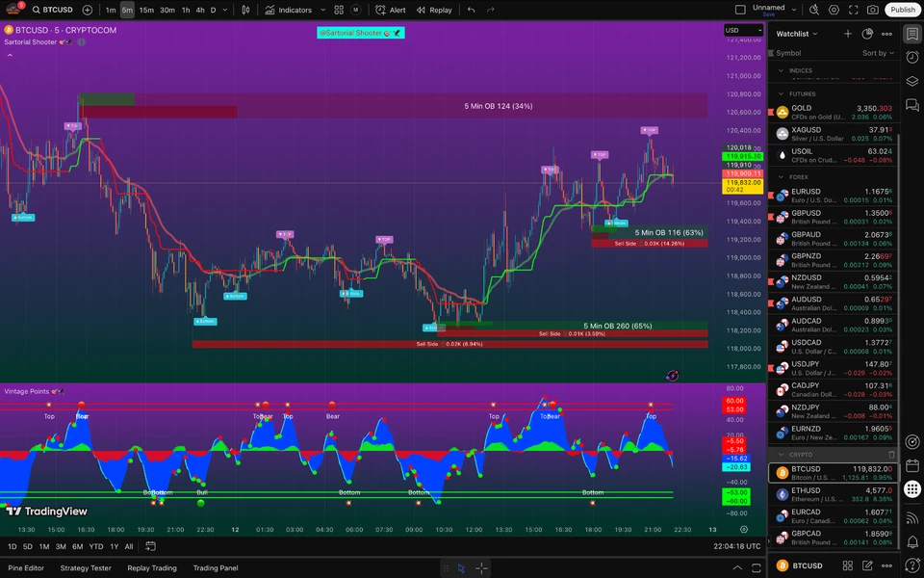Image resolution: width=924 pixels, height=578 pixels.
Task: Open the timeframe interval dropdown
Action: click(223, 10)
